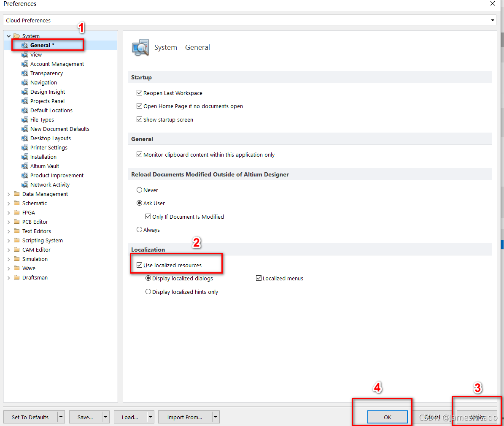Viewport: 504px width, 426px height.
Task: Select Text Editors in the tree
Action: coord(37,231)
